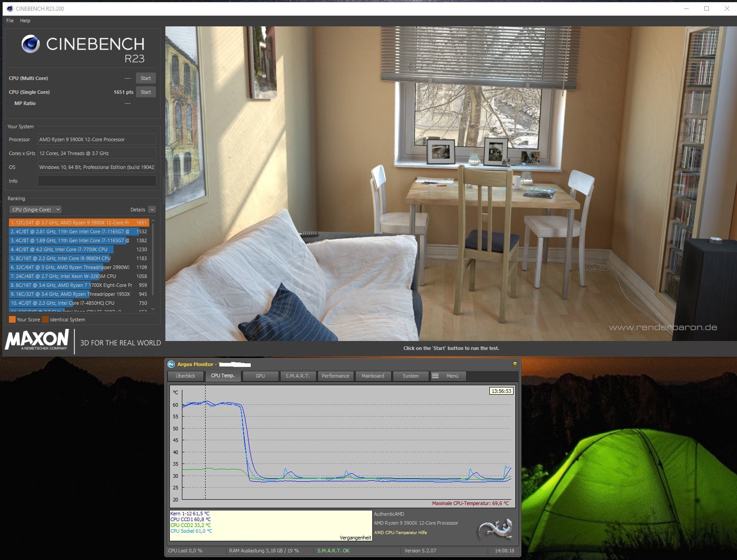Select ranking row 3 i7-1165G7 at 1.69 GHz
This screenshot has height=560, width=737.
(x=79, y=240)
